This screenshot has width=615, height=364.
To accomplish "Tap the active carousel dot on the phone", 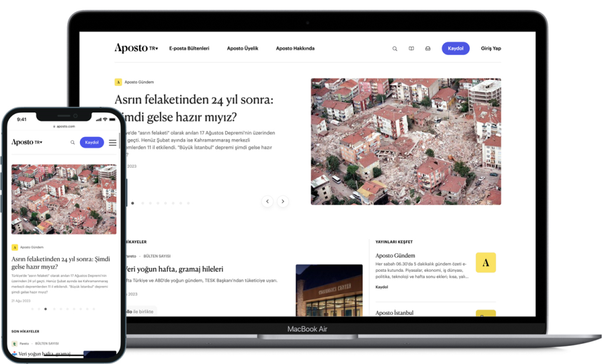I will coord(46,309).
